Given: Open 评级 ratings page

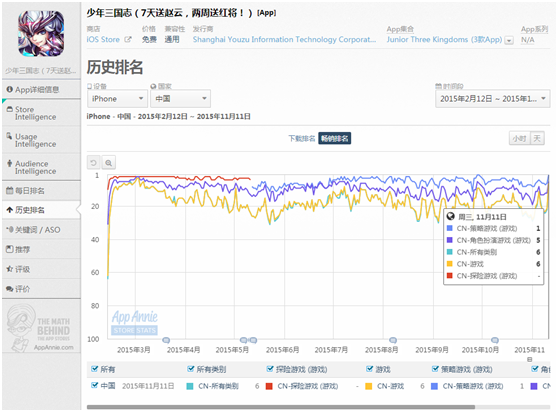Looking at the screenshot, I should pos(41,269).
